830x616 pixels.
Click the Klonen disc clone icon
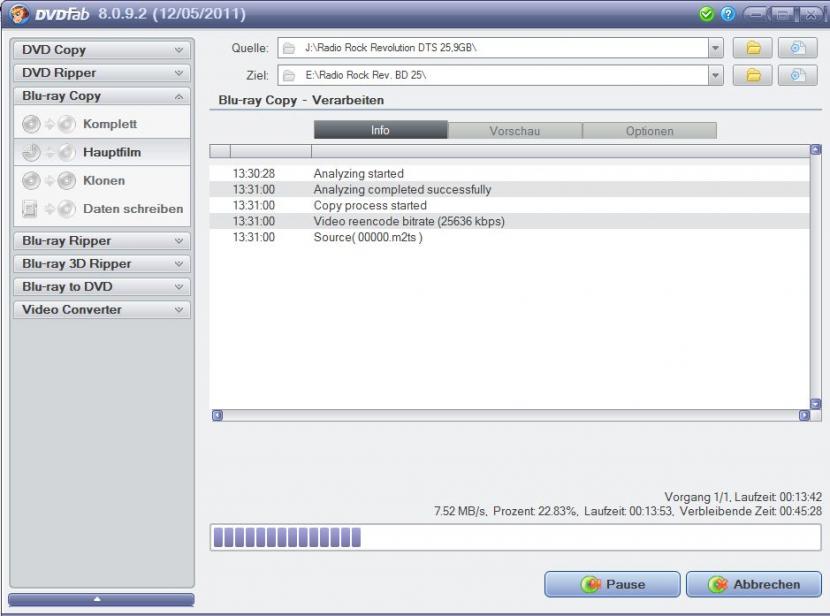point(49,180)
